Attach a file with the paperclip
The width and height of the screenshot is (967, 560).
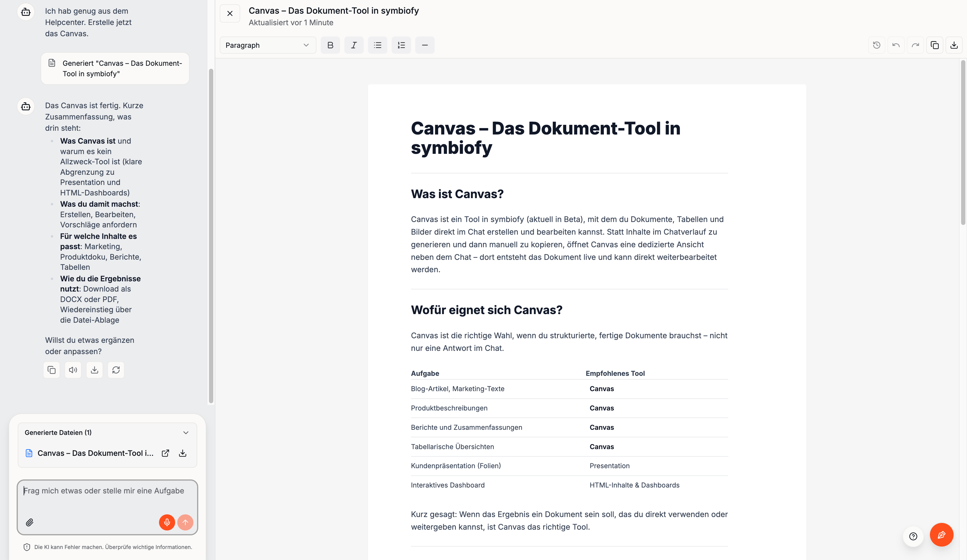pyautogui.click(x=30, y=522)
